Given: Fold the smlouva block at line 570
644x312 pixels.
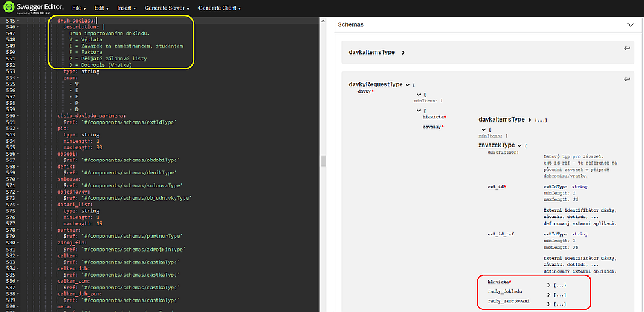Looking at the screenshot, I should pyautogui.click(x=18, y=179).
